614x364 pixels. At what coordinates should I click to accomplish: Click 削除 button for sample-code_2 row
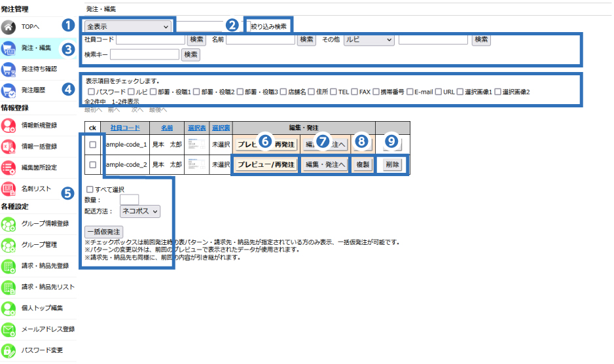[393, 165]
